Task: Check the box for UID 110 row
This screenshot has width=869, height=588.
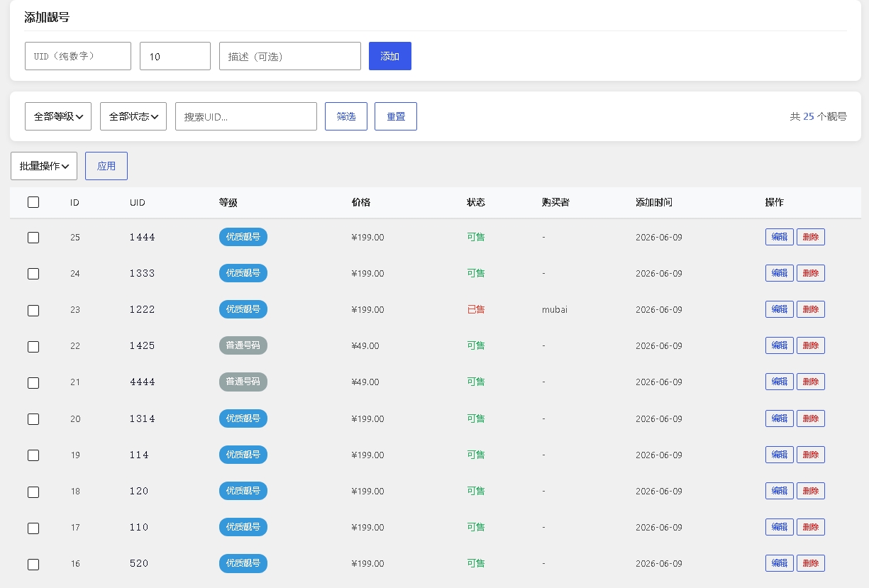Action: [x=33, y=528]
